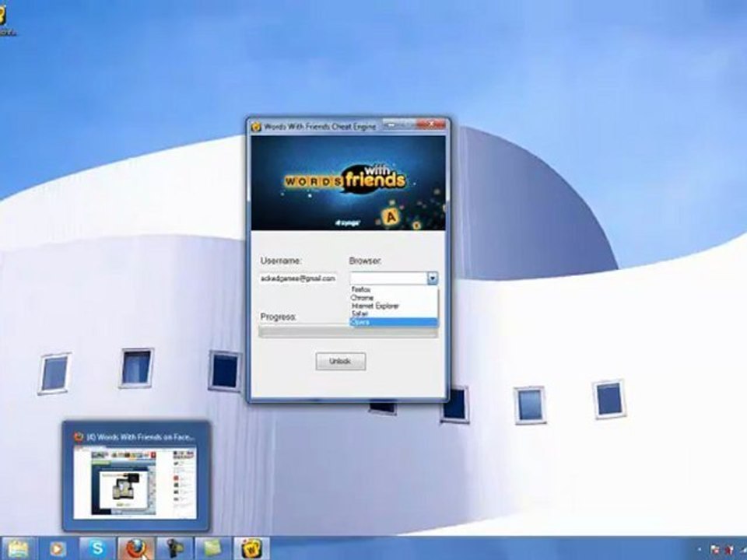Click the Progress bar
Viewport: 747px width, 560px height.
[x=349, y=332]
